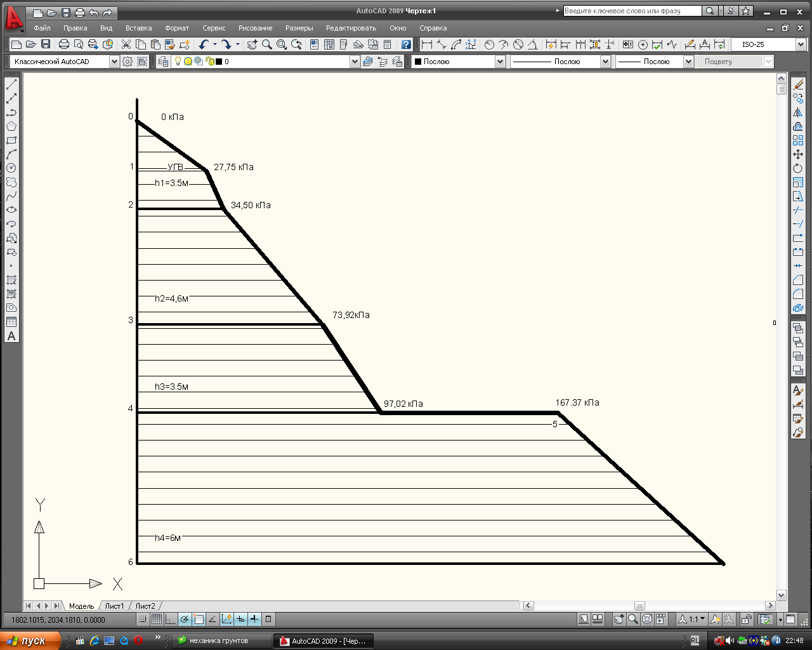The width and height of the screenshot is (812, 650).
Task: Select the Radius dimension tool
Action: pyautogui.click(x=489, y=44)
